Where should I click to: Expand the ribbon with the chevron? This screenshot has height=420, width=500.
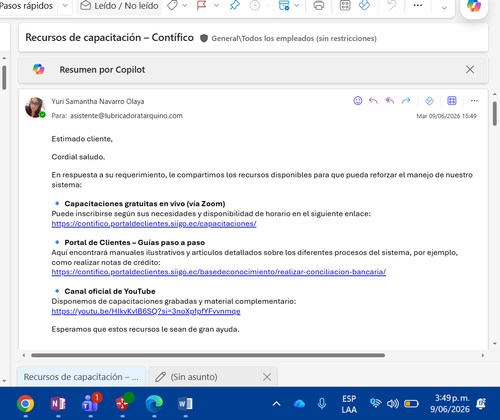444,8
